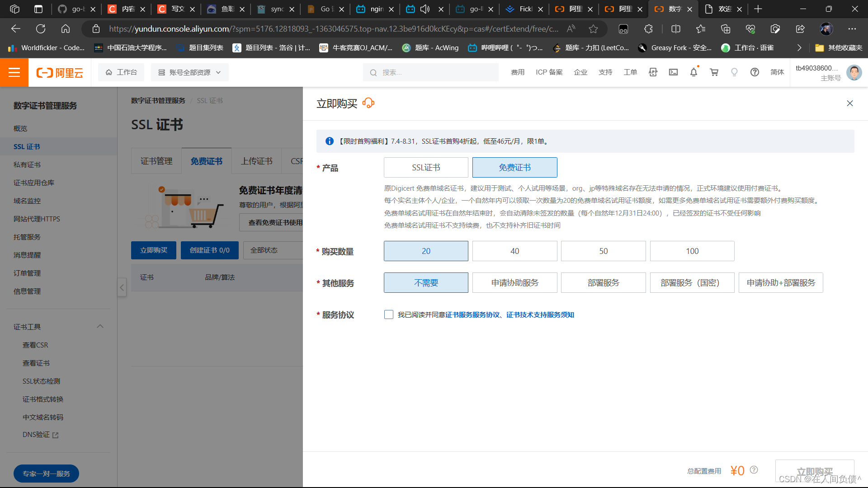868x488 pixels.
Task: Open 查看CSR tool
Action: click(x=34, y=345)
